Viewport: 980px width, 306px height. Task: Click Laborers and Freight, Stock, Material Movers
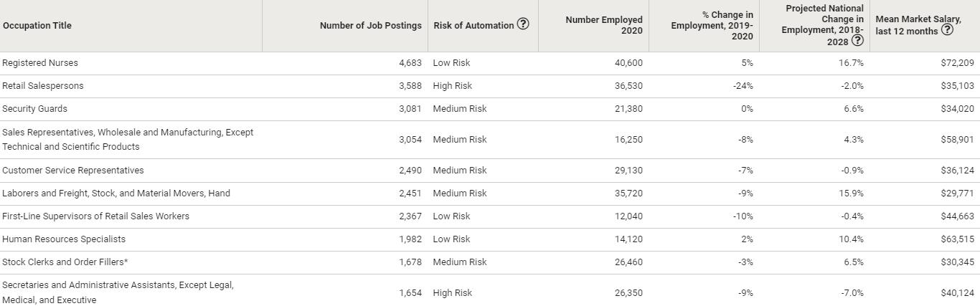(116, 193)
